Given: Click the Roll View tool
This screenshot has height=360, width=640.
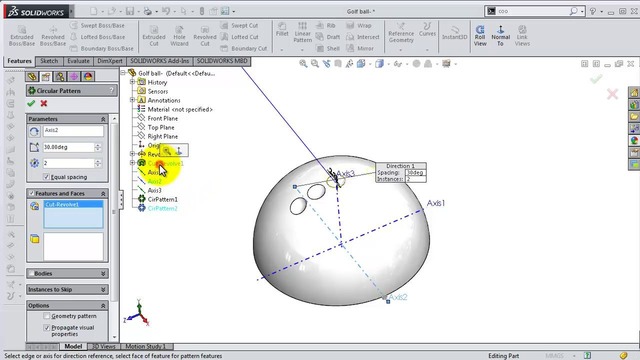Looking at the screenshot, I should coord(480,36).
